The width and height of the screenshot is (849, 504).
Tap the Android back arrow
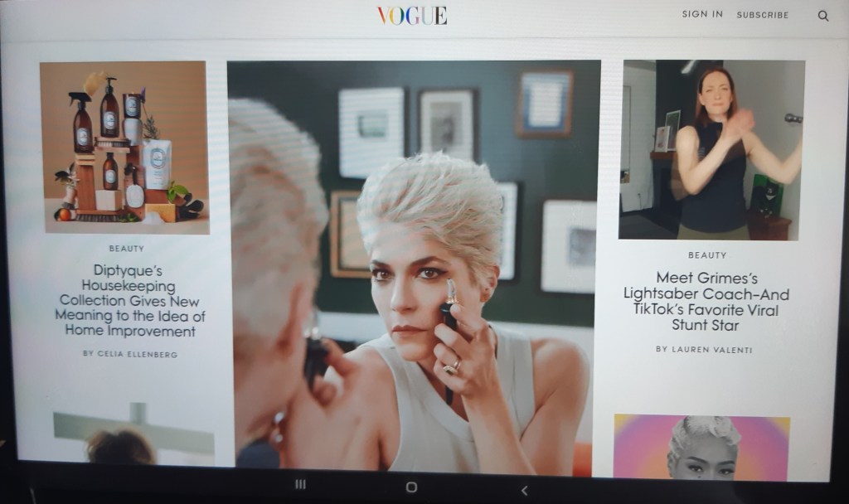point(524,490)
